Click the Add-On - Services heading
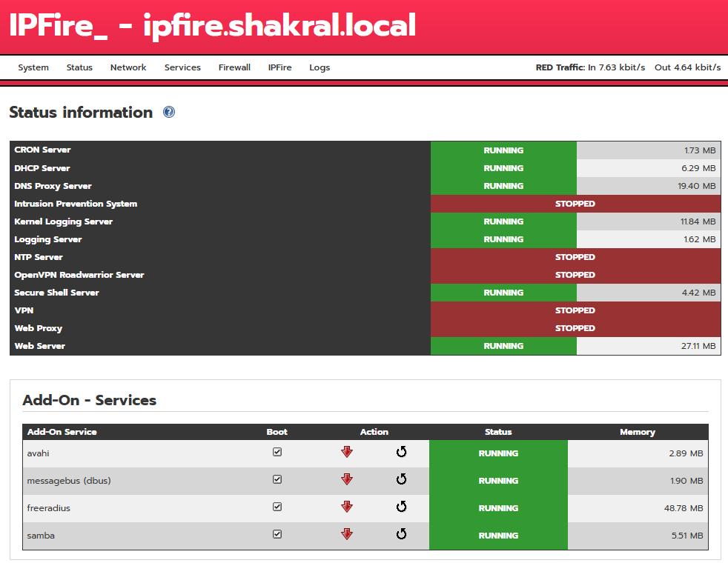728x563 pixels. point(89,400)
